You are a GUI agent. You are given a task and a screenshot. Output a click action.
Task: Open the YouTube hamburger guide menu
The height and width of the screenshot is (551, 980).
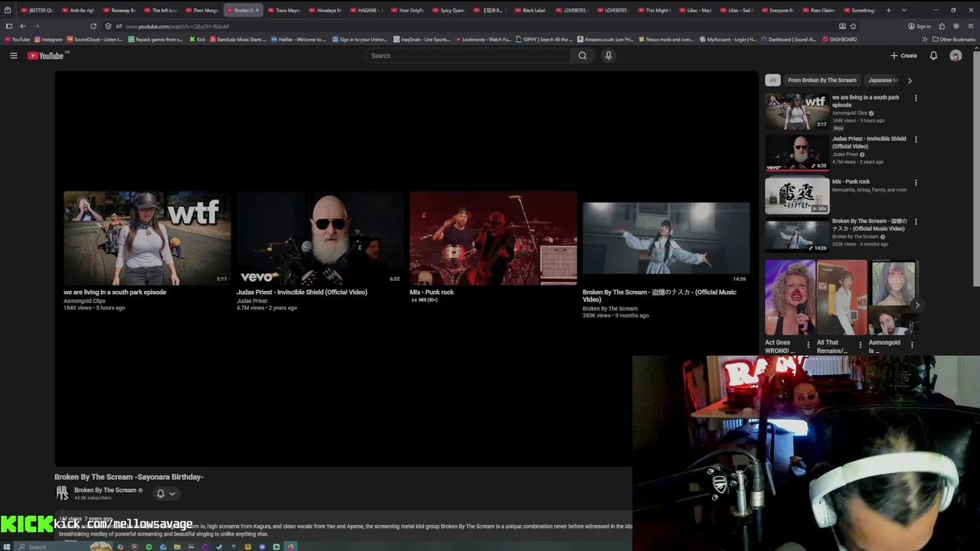click(13, 56)
